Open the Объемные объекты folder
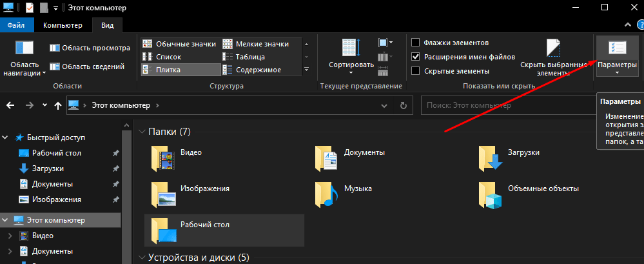 [x=489, y=192]
